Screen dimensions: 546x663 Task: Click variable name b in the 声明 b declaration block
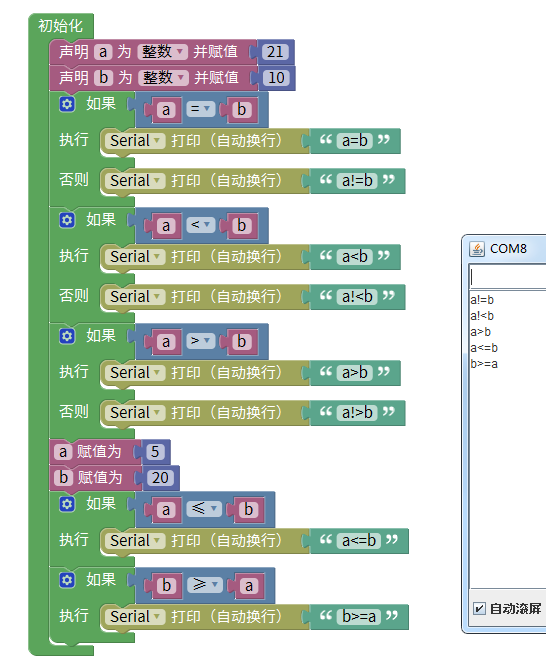104,78
